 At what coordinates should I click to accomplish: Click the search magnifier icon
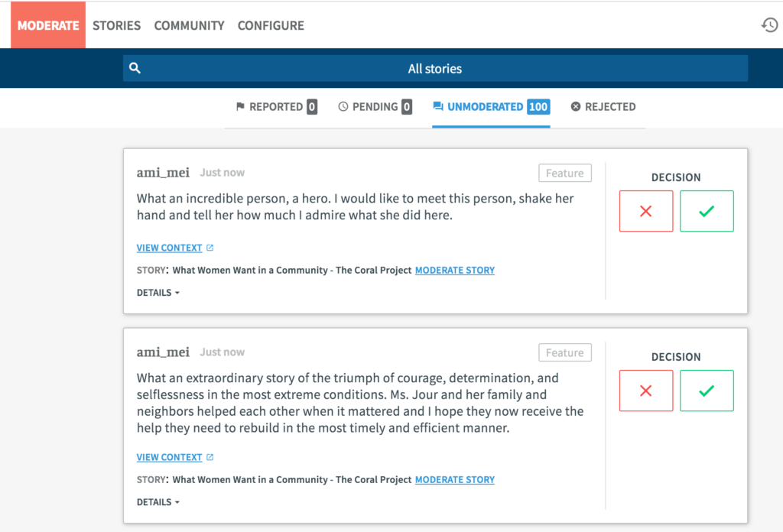click(x=135, y=68)
